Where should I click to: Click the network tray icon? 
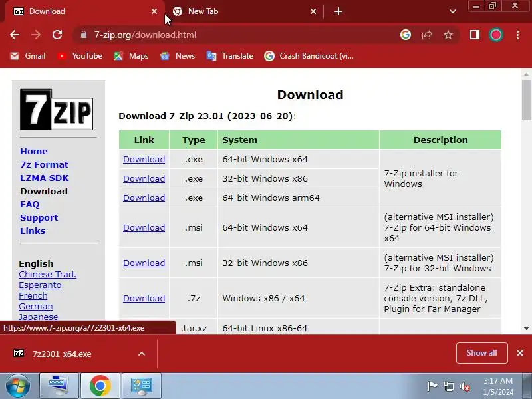click(x=448, y=386)
